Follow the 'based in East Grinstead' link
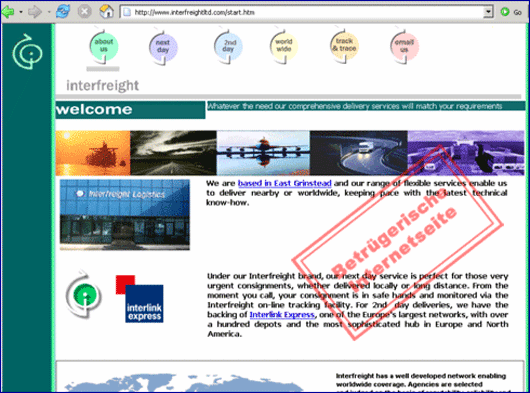The width and height of the screenshot is (530, 393). pyautogui.click(x=285, y=183)
